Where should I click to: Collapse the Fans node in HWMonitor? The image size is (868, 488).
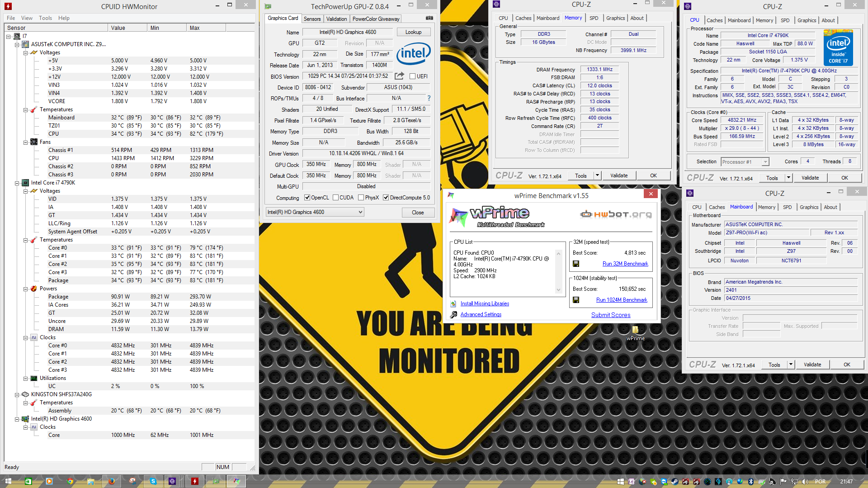pos(26,142)
